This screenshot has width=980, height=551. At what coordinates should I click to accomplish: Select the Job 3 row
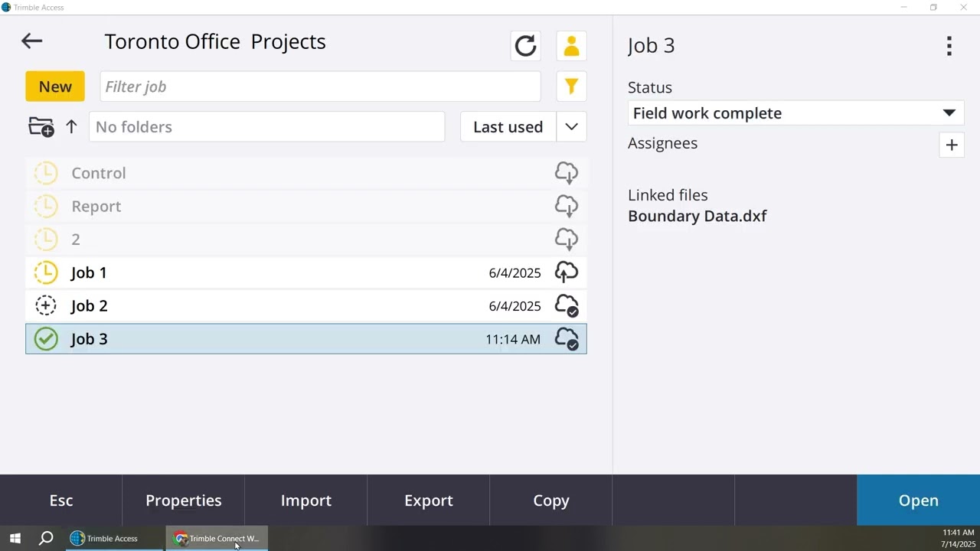pyautogui.click(x=306, y=339)
